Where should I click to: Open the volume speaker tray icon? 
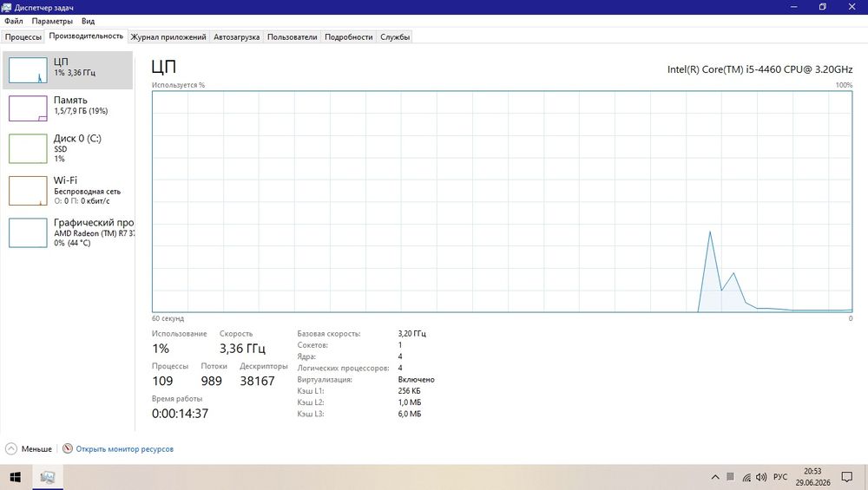(761, 477)
